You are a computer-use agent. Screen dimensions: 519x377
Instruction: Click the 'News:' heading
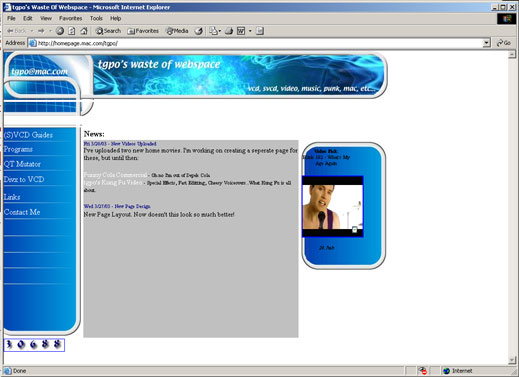pyautogui.click(x=94, y=134)
